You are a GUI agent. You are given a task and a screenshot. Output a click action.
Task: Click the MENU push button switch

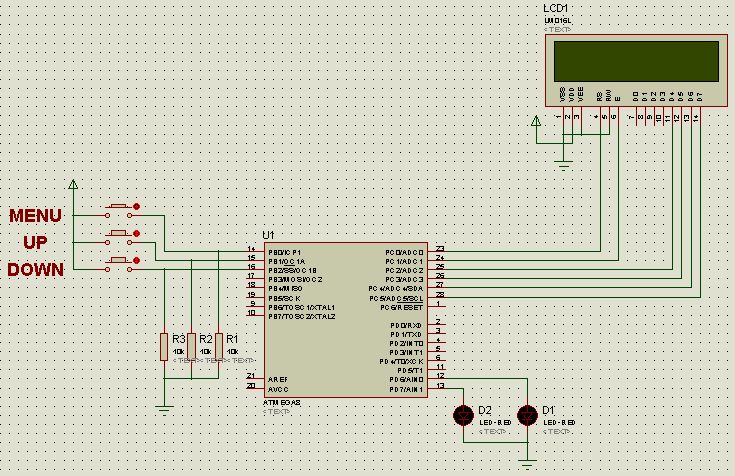tap(119, 211)
